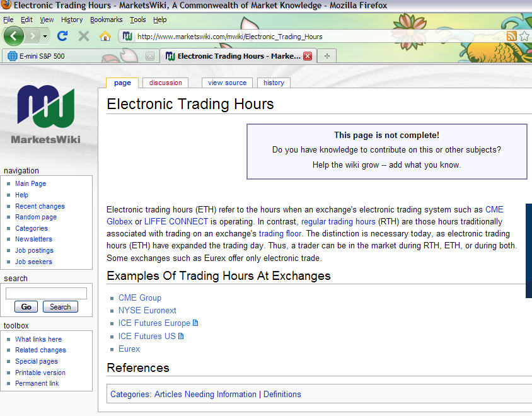This screenshot has height=416, width=532.
Task: Open the History menu
Action: pos(72,20)
